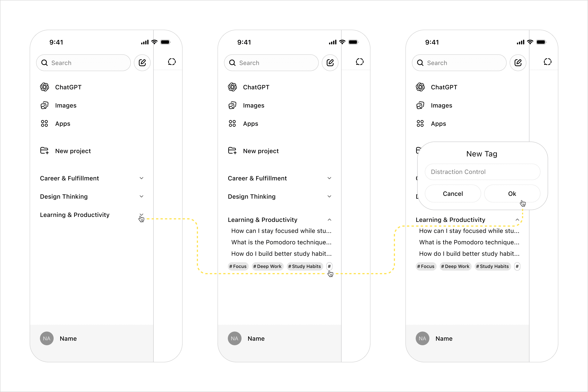Click the compose new chat icon in left phone

click(x=142, y=62)
